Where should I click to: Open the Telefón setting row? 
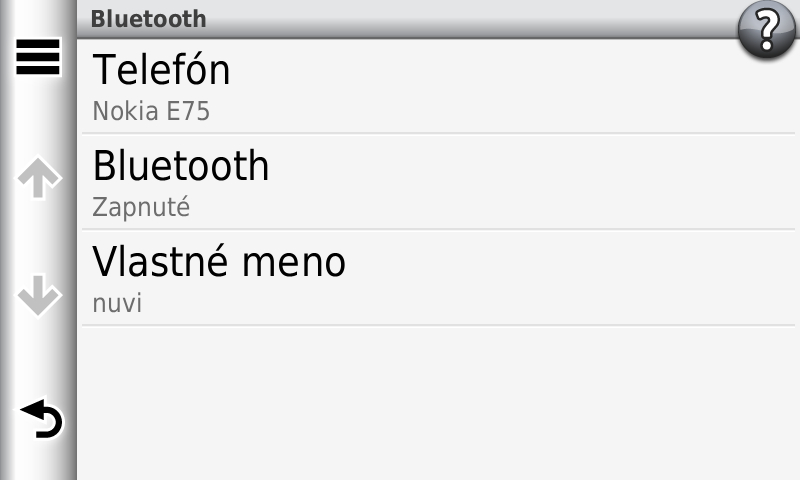point(440,86)
